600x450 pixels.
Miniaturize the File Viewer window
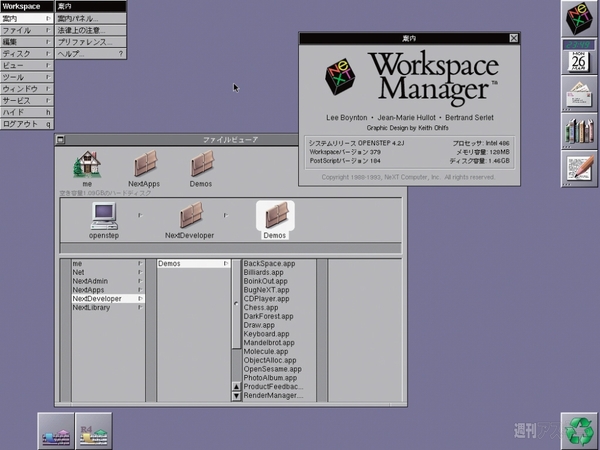60,140
